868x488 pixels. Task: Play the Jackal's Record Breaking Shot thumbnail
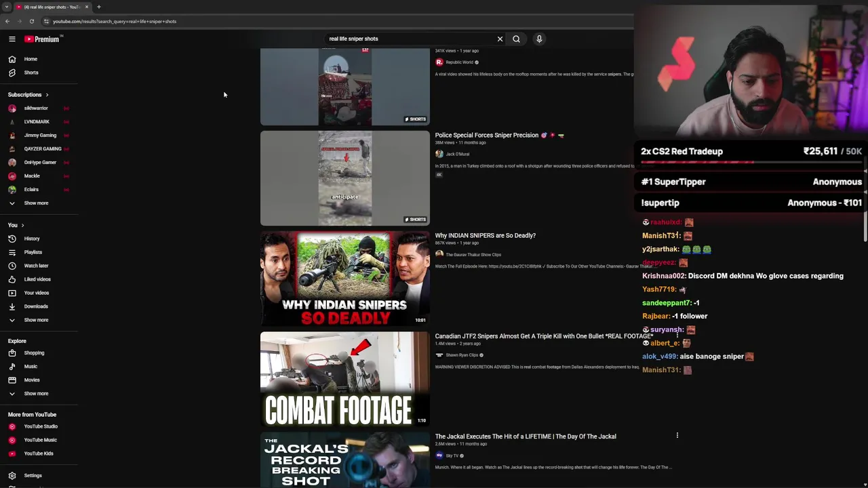(x=344, y=460)
